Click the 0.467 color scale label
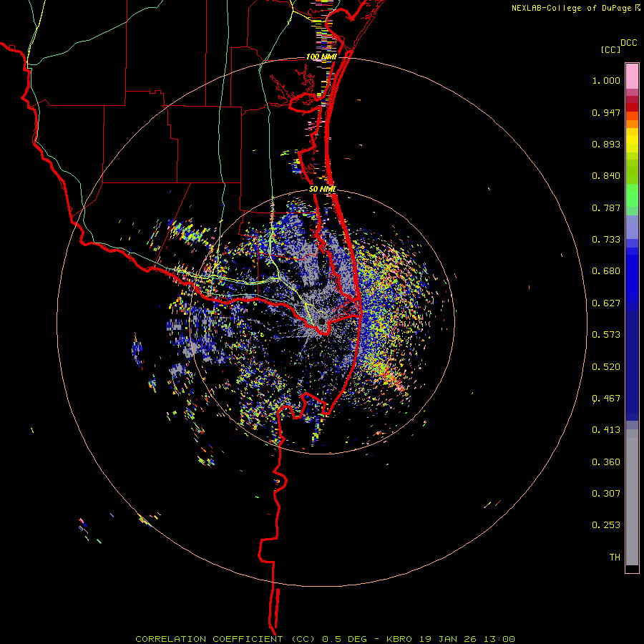The height and width of the screenshot is (644, 644). click(606, 399)
